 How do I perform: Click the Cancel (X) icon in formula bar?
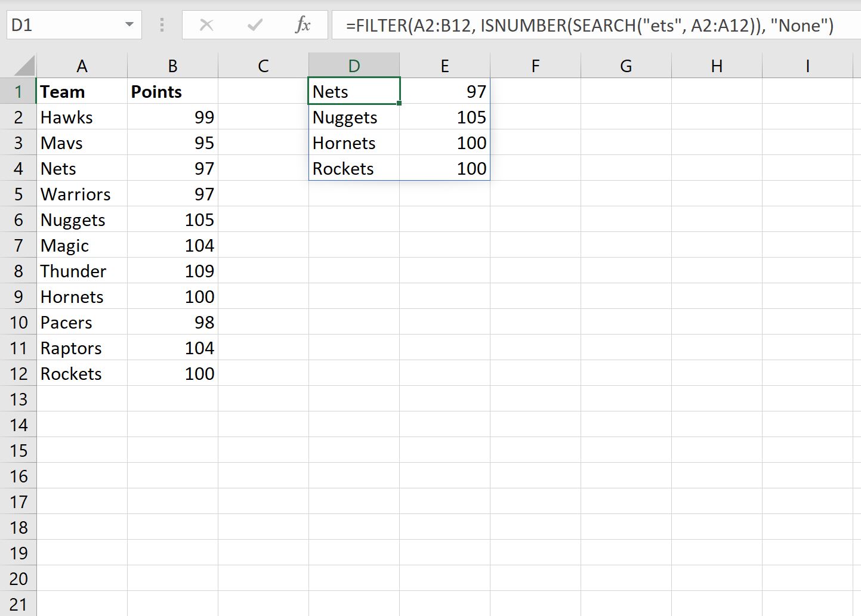click(x=206, y=25)
